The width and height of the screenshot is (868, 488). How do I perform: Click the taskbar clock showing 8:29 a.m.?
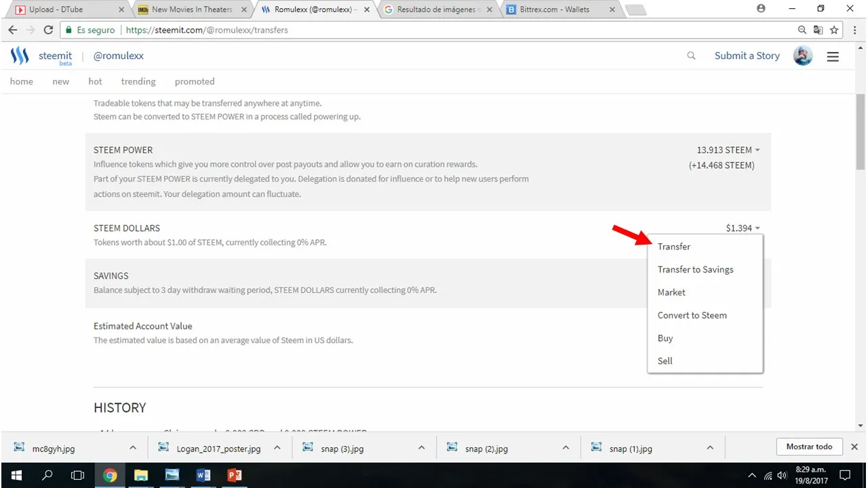[x=810, y=475]
